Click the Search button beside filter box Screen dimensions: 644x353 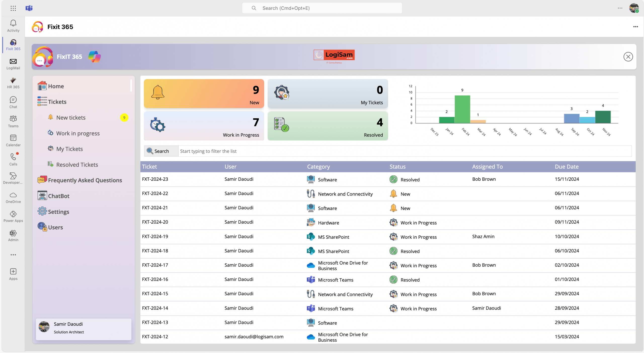tap(161, 151)
